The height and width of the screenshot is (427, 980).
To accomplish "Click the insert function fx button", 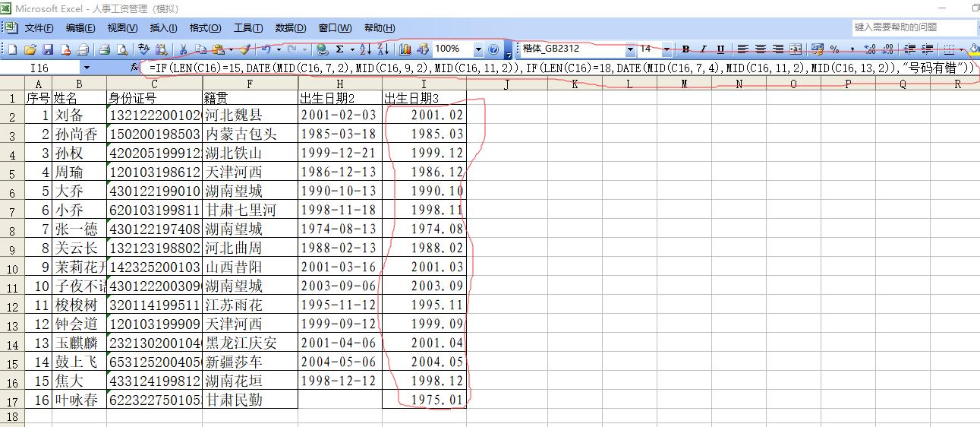I will pyautogui.click(x=134, y=68).
